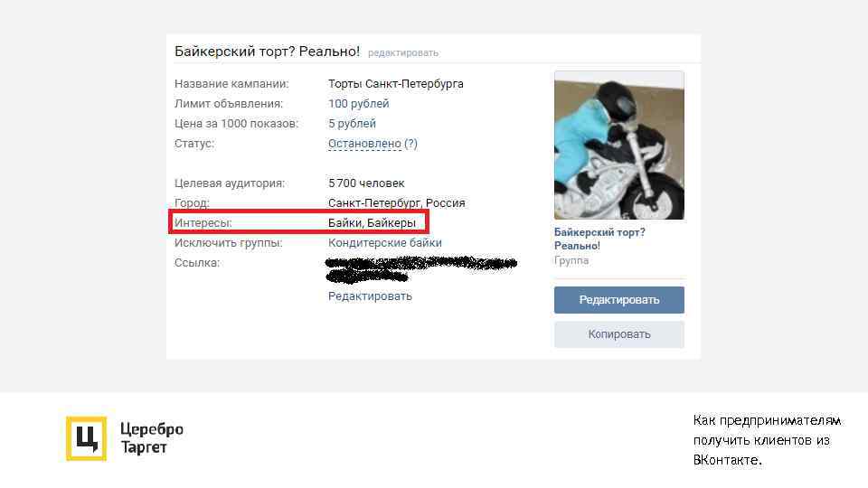Click the Как предпринимателям получить клиентов caption
868x488 pixels.
click(767, 440)
